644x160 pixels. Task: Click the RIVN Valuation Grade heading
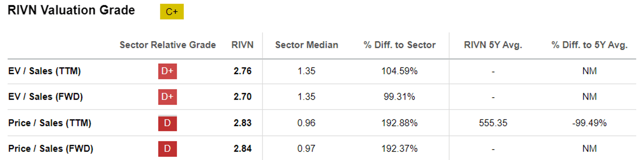coord(71,10)
